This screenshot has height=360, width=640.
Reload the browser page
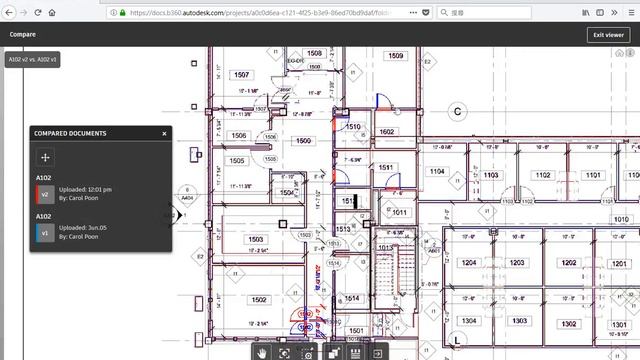(38, 13)
